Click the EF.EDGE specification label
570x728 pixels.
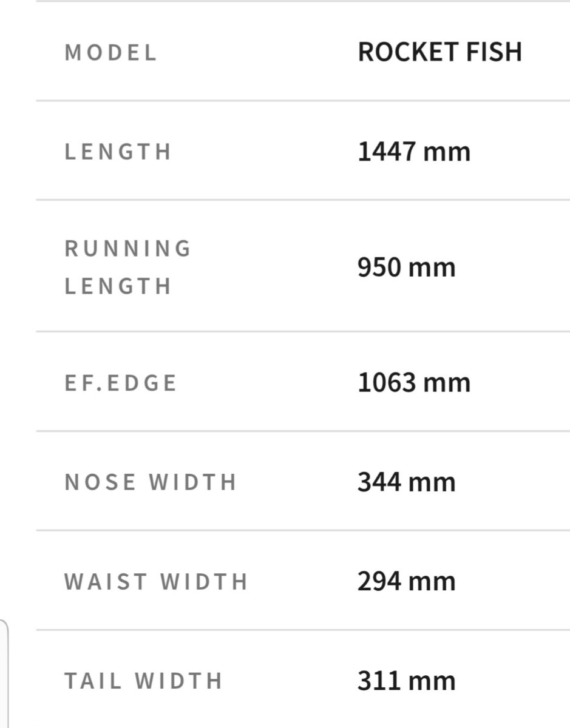[120, 383]
